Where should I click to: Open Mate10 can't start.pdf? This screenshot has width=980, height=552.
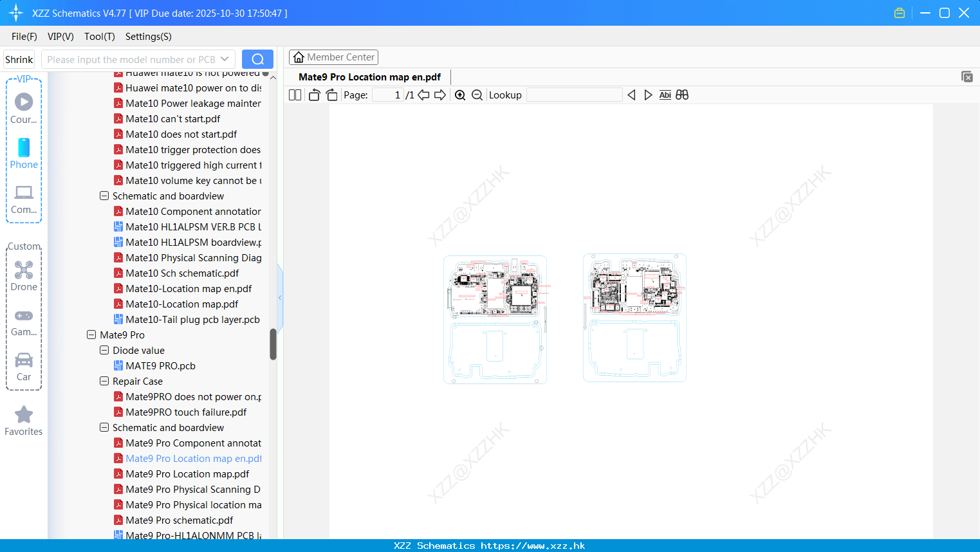(172, 119)
